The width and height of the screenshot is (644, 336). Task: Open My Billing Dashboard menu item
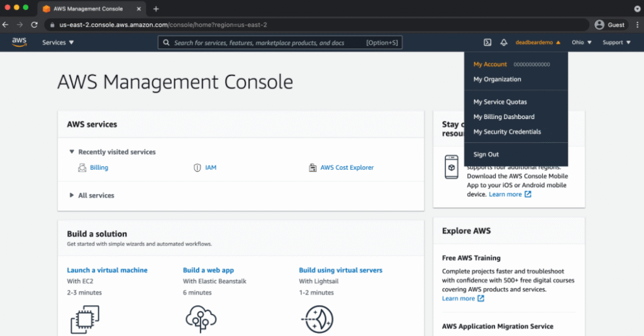(504, 116)
